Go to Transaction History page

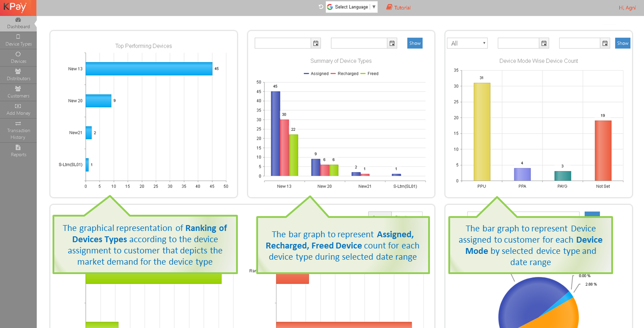click(x=18, y=130)
